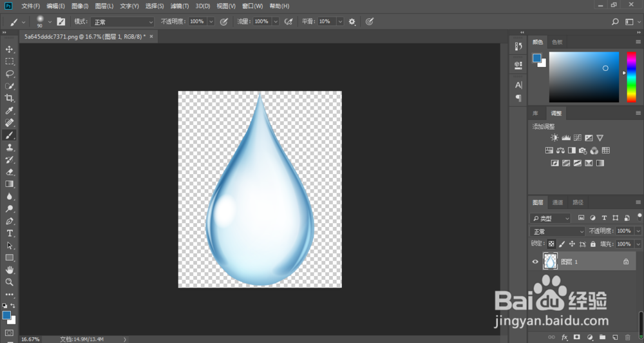Viewport: 644px width, 343px height.
Task: Switch to the Paths tab
Action: point(578,202)
